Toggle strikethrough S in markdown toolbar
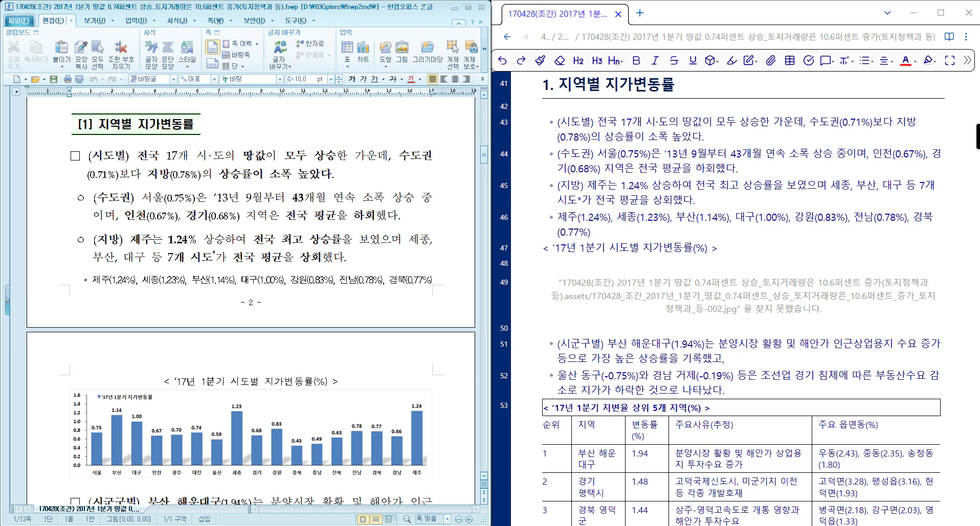980x526 pixels. point(674,60)
